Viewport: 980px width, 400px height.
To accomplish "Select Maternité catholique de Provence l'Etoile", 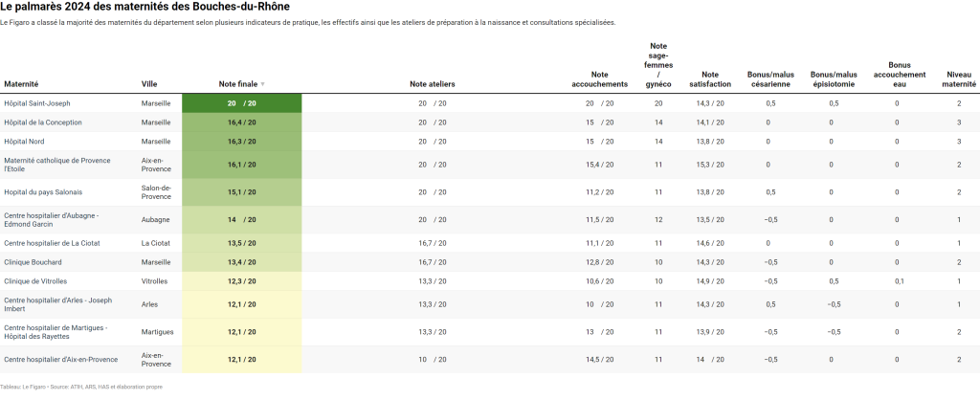I will pos(56,165).
